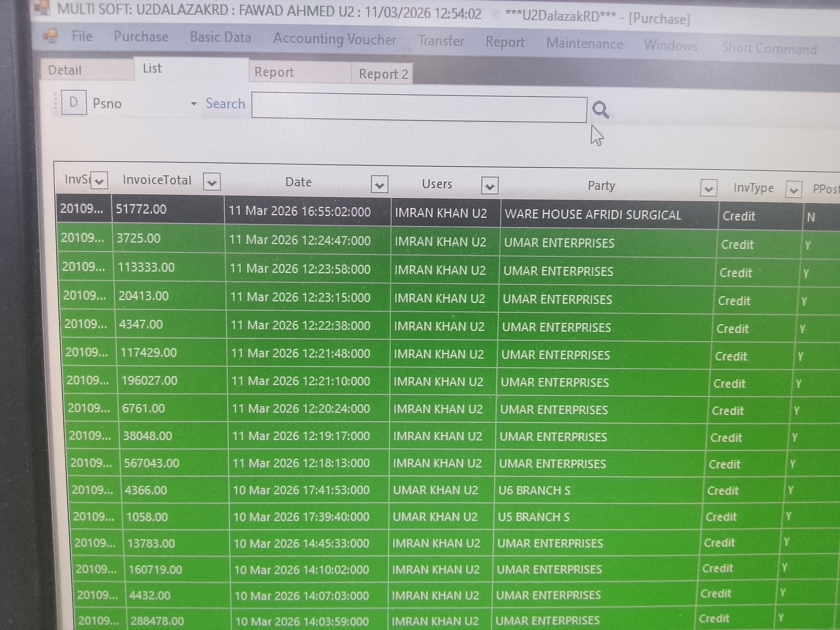Open the Purchase menu
Screen dimensions: 840x630
click(141, 37)
